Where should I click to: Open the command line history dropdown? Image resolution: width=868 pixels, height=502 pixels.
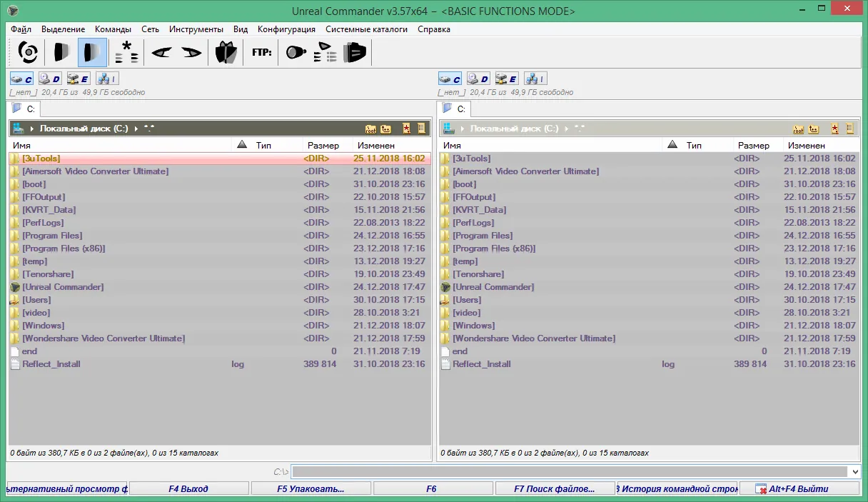click(856, 471)
